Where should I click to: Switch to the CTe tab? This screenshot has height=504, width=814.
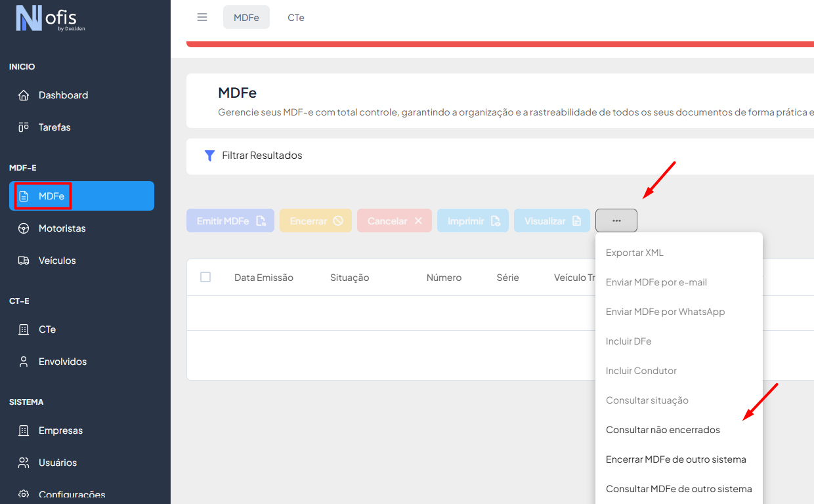click(x=296, y=18)
